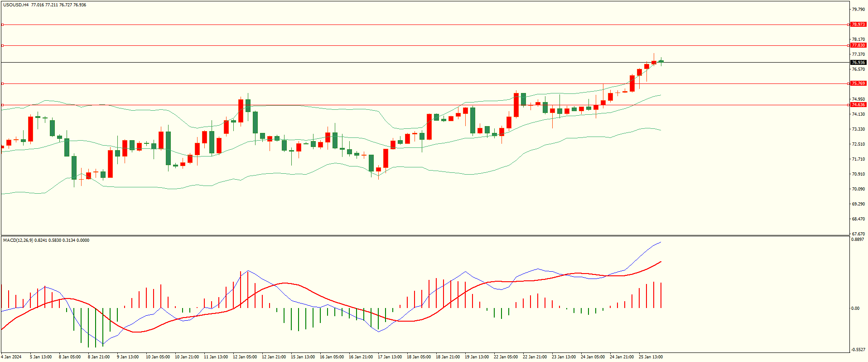Viewport: 868px width, 362px height.
Task: Click left anchor of the 77.830 line
Action: pos(2,45)
